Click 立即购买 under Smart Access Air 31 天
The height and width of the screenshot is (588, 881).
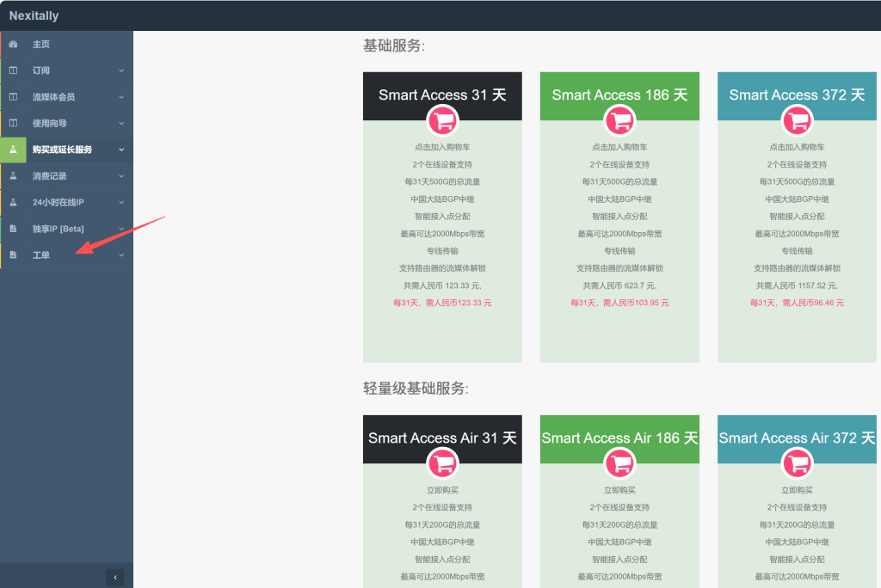tap(443, 490)
